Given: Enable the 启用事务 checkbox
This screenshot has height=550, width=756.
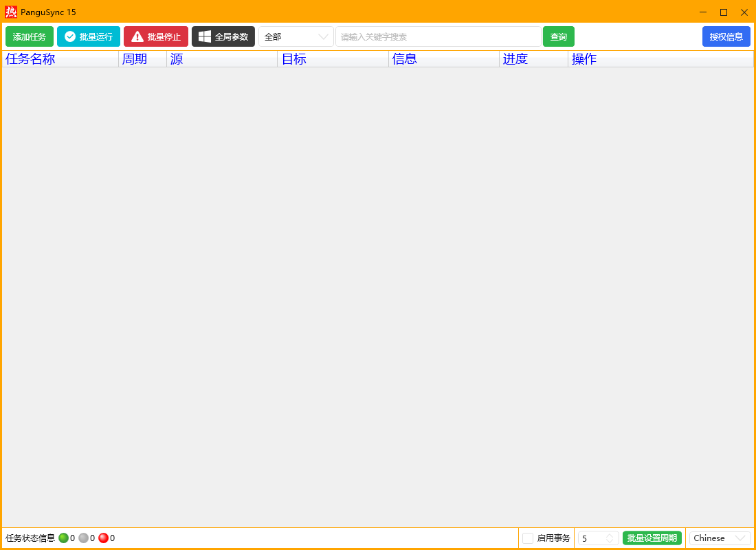Looking at the screenshot, I should point(528,538).
